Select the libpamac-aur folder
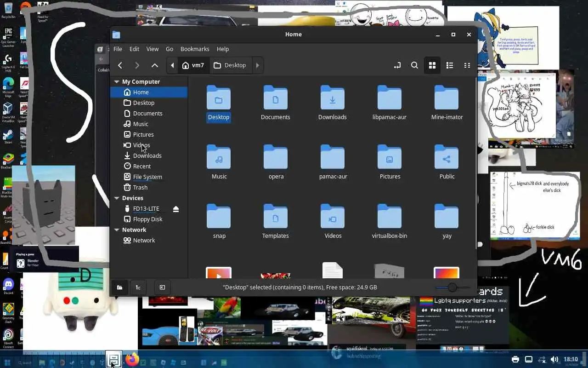 [390, 103]
